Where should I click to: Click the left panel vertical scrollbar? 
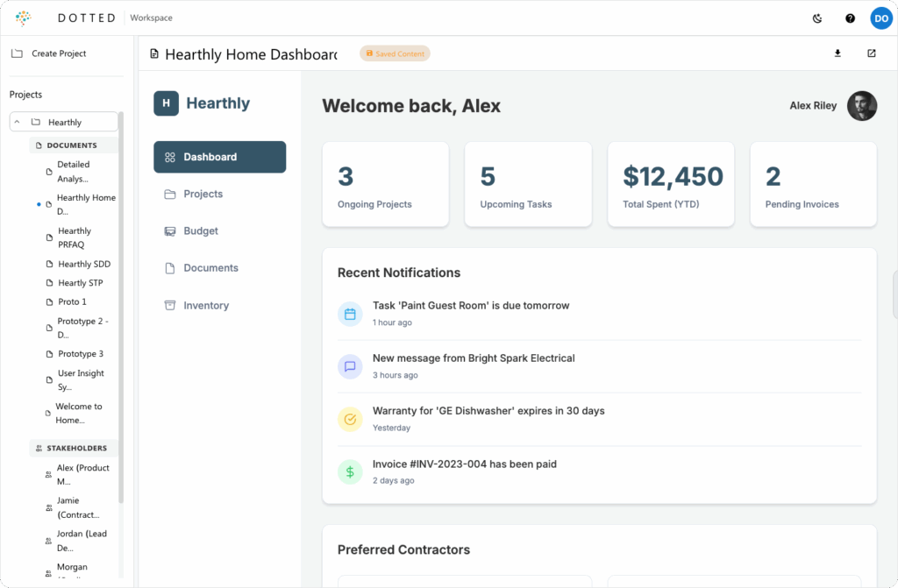121,307
